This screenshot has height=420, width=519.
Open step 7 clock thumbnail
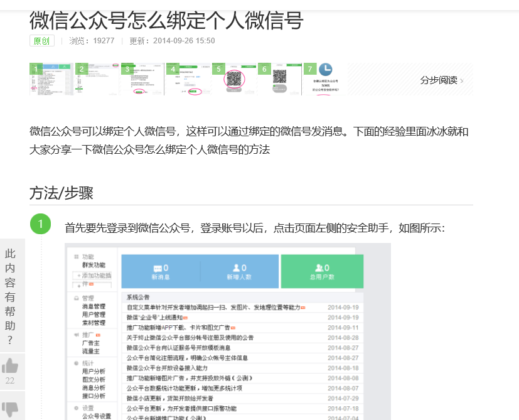(x=325, y=79)
